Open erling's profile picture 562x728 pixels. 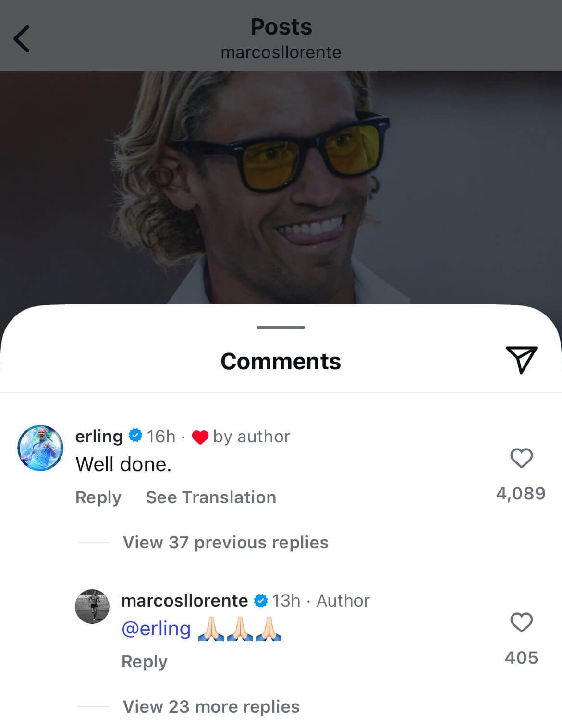[x=41, y=447]
